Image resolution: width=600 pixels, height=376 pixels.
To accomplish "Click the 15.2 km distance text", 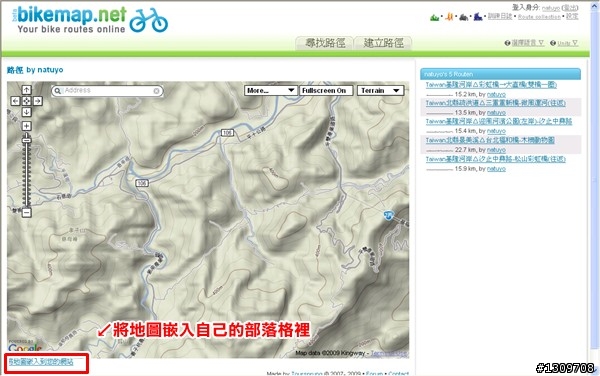I will click(x=465, y=94).
